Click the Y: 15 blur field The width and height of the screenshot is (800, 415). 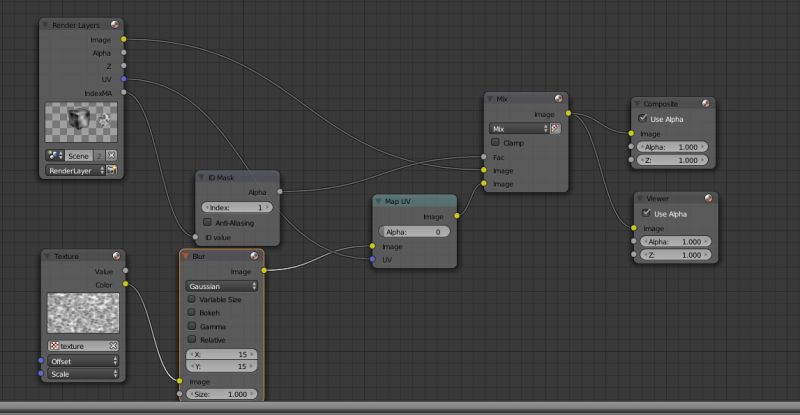click(221, 366)
